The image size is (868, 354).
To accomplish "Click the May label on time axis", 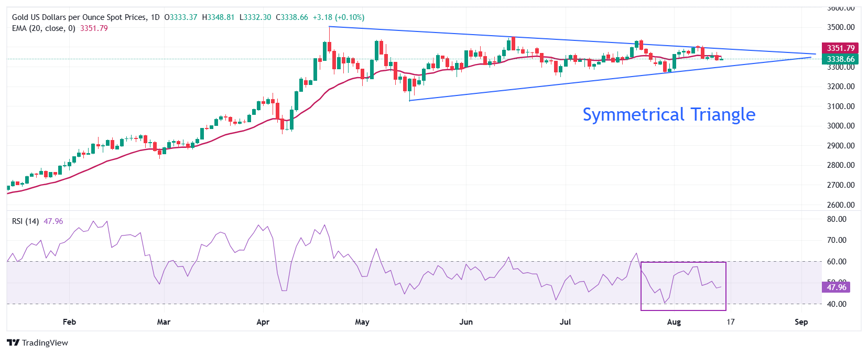I will tap(362, 322).
